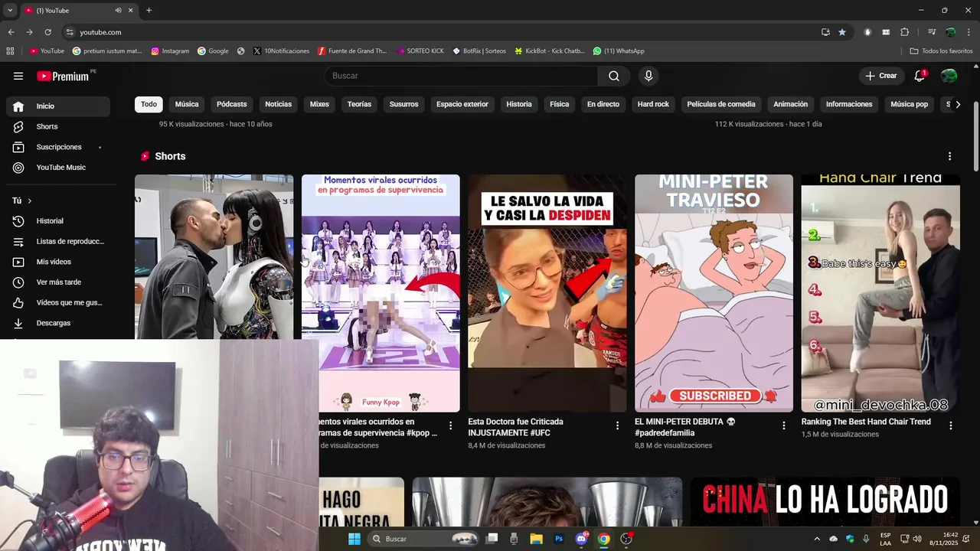980x551 pixels.
Task: Open the Chrome media control icon
Action: tap(932, 32)
